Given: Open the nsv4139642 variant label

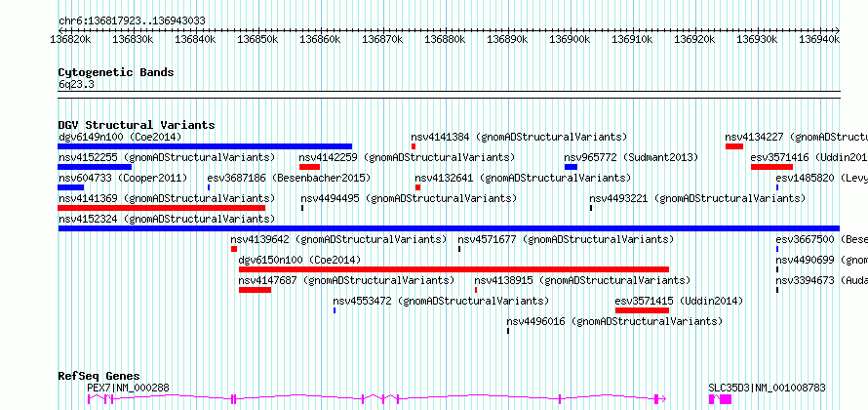Looking at the screenshot, I should pos(338,239).
